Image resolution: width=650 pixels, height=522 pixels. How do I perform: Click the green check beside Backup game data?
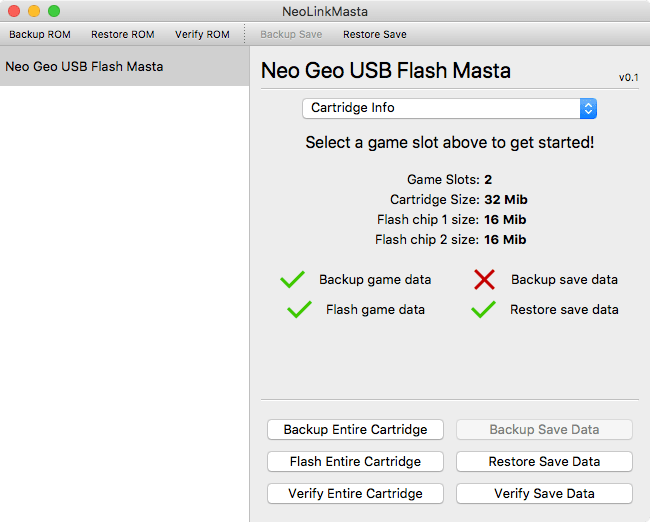click(293, 279)
